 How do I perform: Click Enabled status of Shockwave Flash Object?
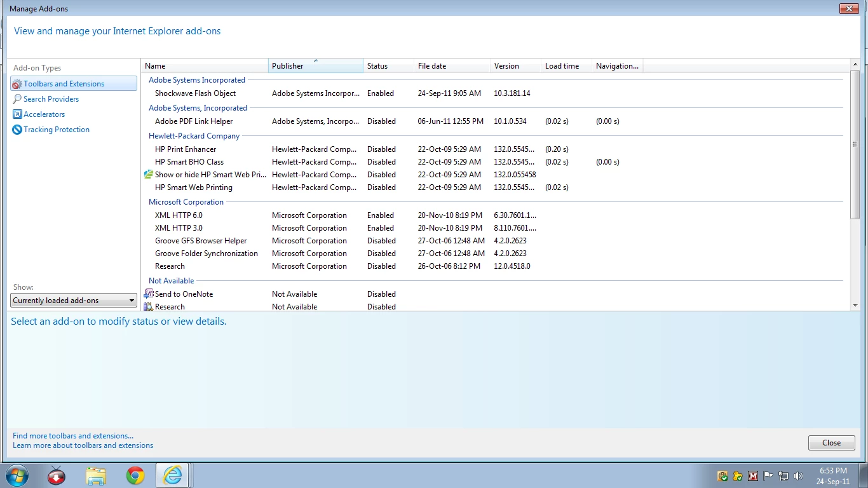pos(381,93)
